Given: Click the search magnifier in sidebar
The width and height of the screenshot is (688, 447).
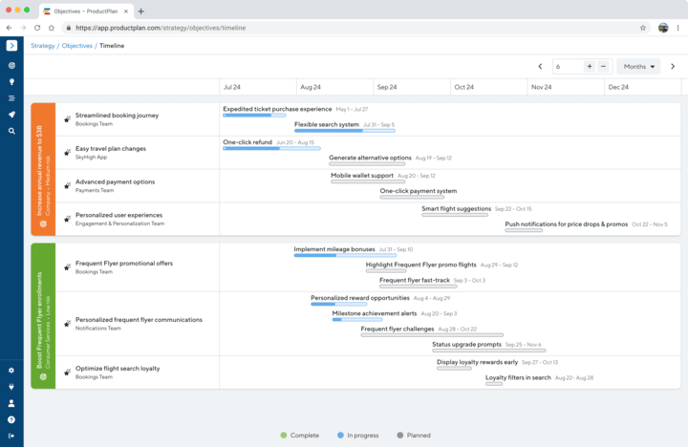Looking at the screenshot, I should (11, 130).
